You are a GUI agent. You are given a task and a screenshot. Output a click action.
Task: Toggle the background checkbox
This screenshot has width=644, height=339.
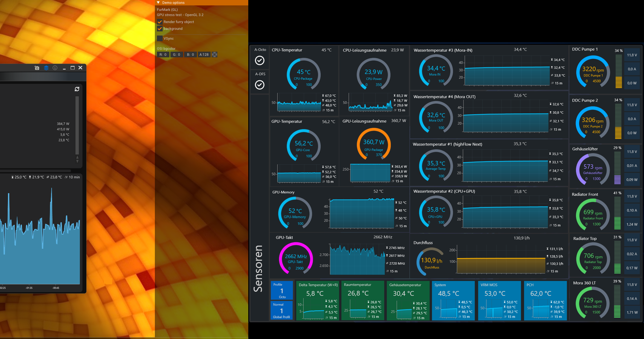tap(160, 29)
